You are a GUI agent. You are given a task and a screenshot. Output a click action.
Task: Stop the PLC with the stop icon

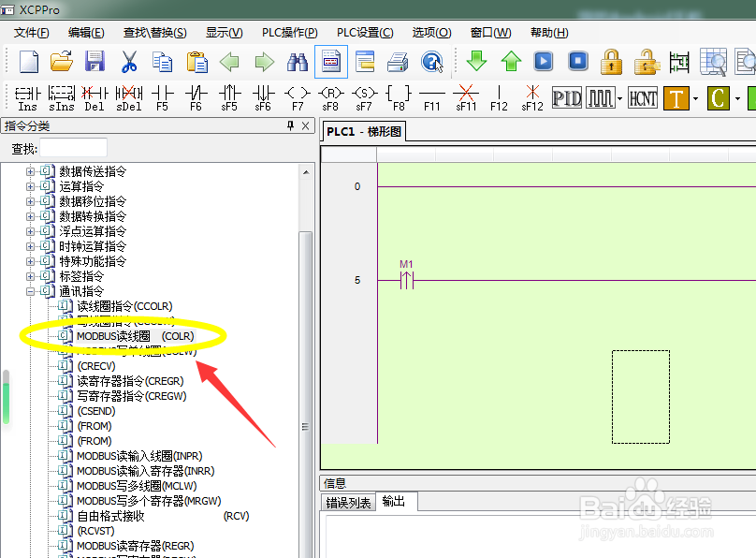[x=578, y=61]
